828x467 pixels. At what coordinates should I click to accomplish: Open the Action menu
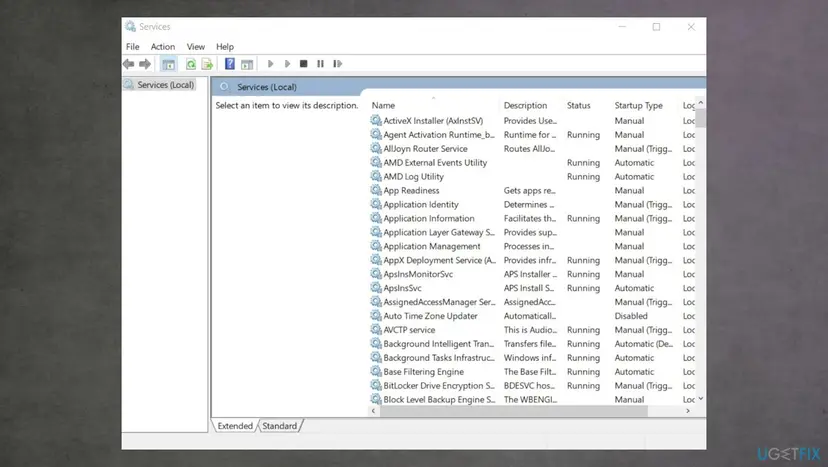163,47
